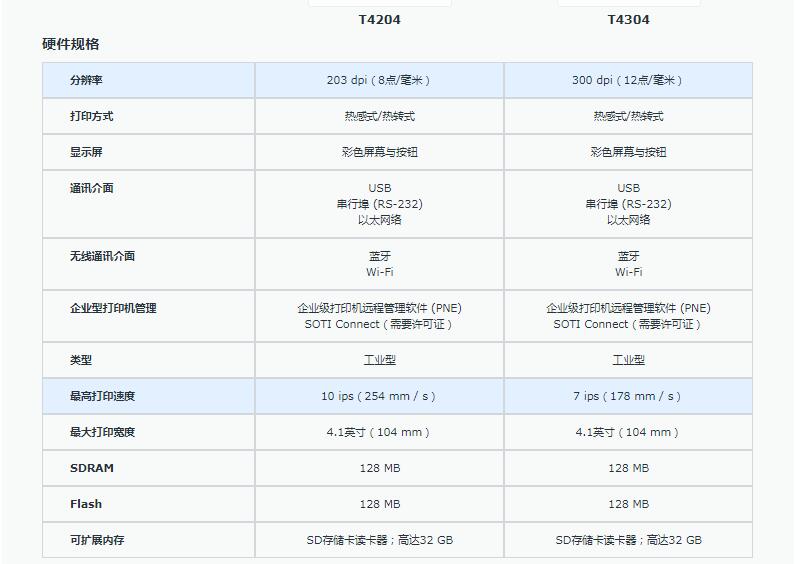Click the 可扩展内存 row label

(97, 540)
